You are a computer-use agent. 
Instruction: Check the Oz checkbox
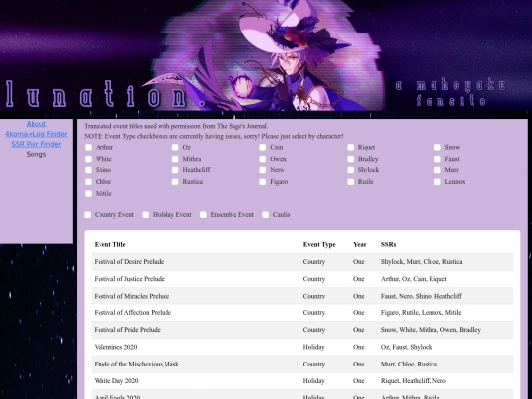click(x=175, y=147)
